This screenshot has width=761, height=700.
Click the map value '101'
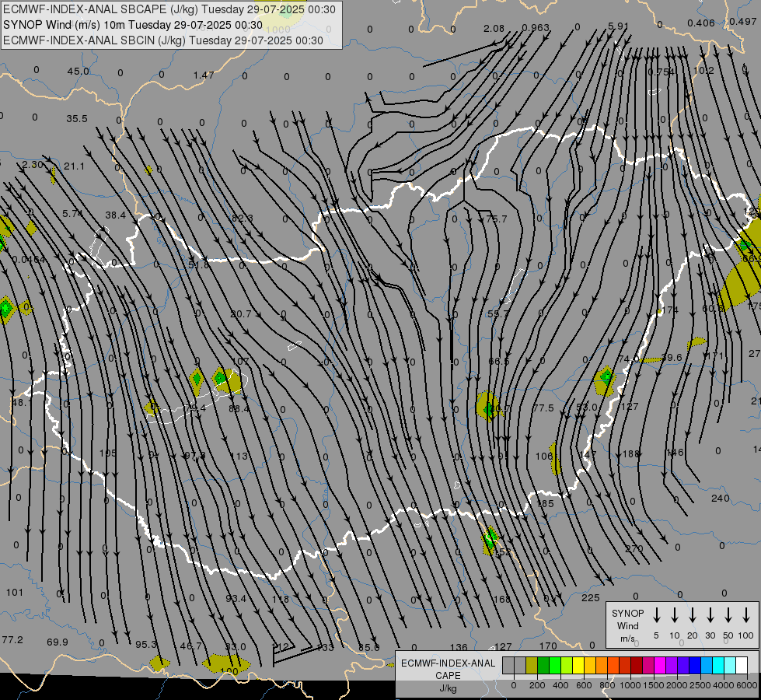pyautogui.click(x=15, y=592)
